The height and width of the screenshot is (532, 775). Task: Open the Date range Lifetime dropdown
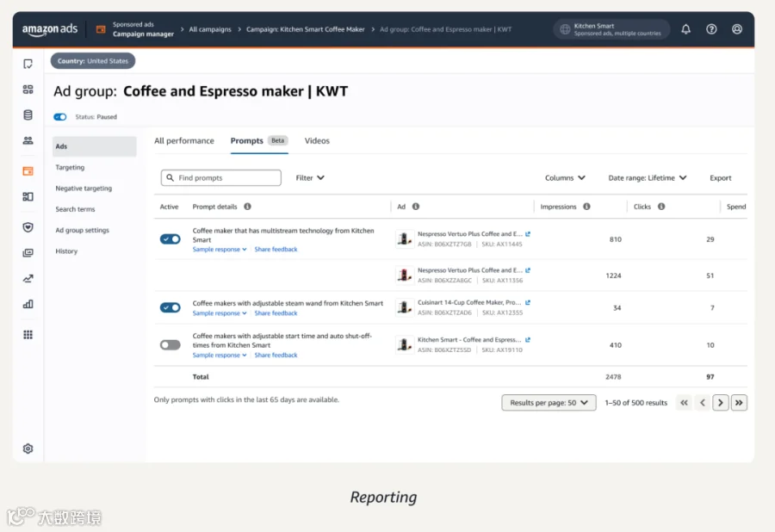click(x=648, y=178)
